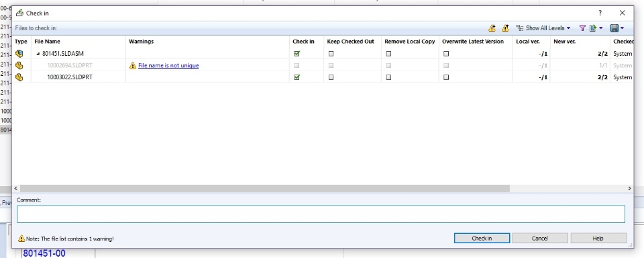Enable Overwrite Latest Version for 10003022.SLDPRT
The height and width of the screenshot is (258, 644).
click(446, 77)
